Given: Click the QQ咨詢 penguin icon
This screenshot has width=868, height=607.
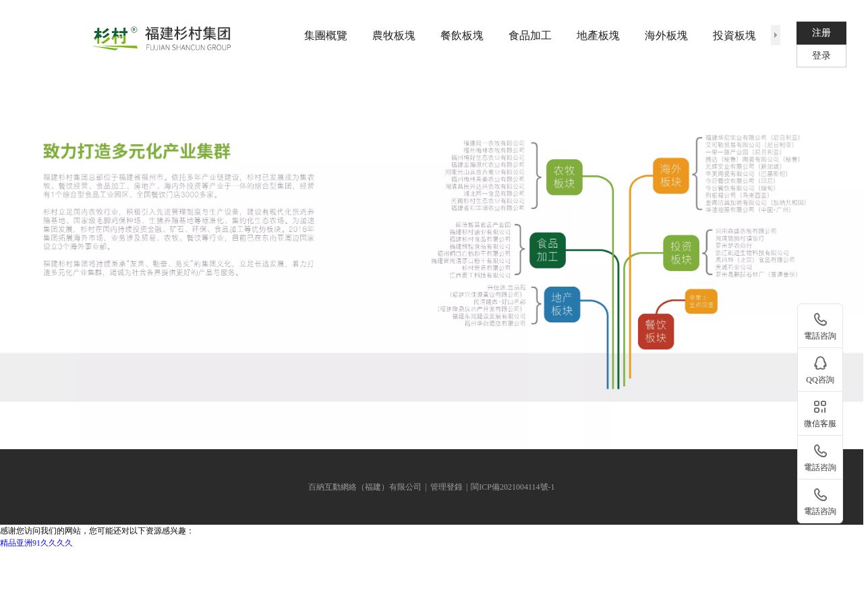Looking at the screenshot, I should [x=820, y=363].
